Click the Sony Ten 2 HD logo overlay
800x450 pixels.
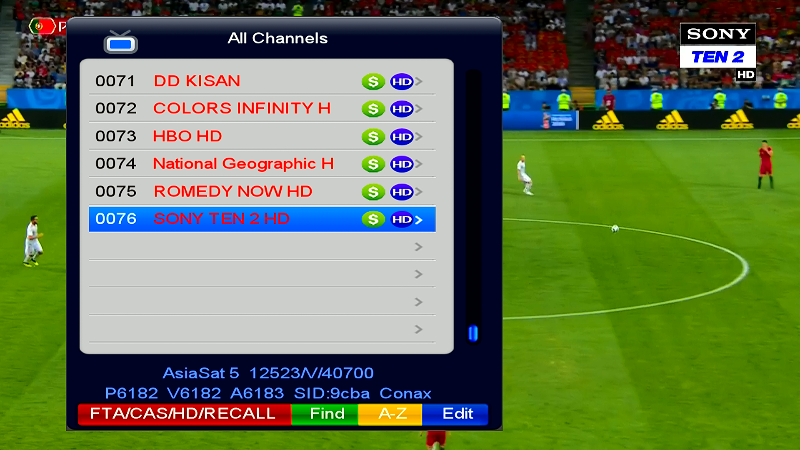pyautogui.click(x=718, y=51)
